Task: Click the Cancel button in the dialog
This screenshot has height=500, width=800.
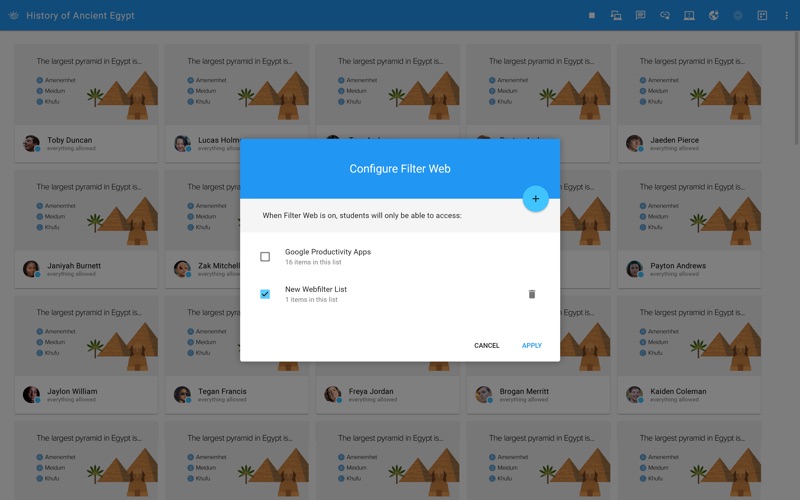Action: pos(487,345)
